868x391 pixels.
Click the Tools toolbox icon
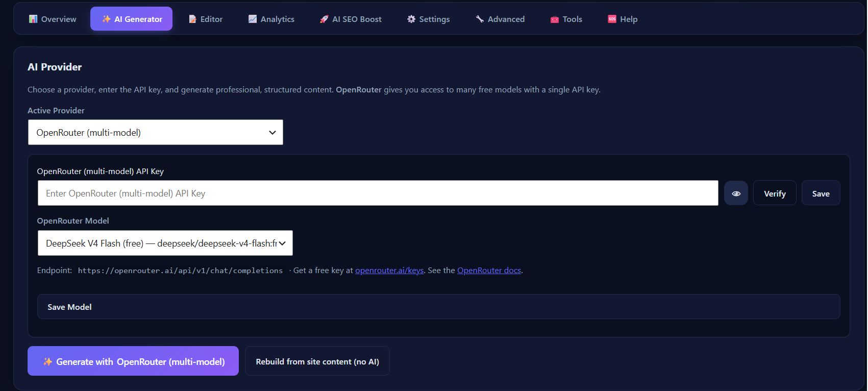click(x=555, y=19)
